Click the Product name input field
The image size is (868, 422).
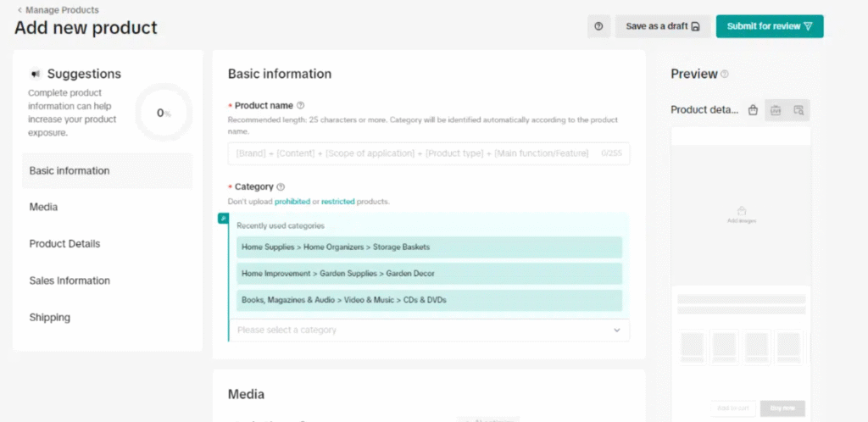click(413, 153)
